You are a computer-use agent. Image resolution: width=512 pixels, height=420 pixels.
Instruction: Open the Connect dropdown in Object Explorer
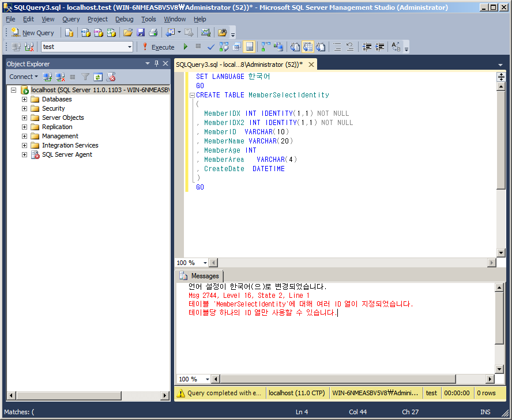click(x=24, y=77)
